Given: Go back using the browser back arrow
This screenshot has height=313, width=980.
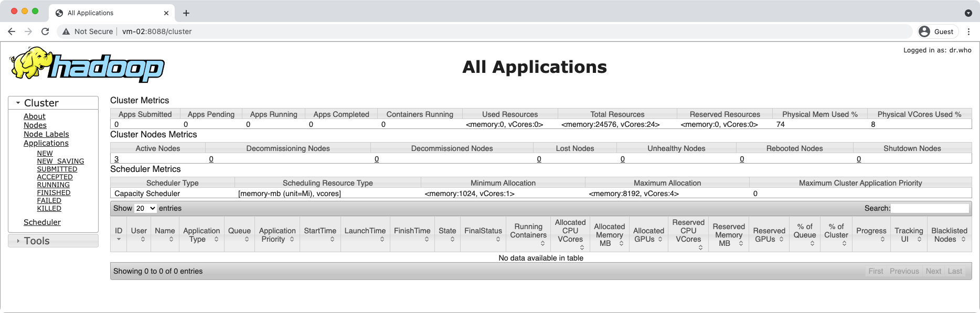Looking at the screenshot, I should point(12,31).
